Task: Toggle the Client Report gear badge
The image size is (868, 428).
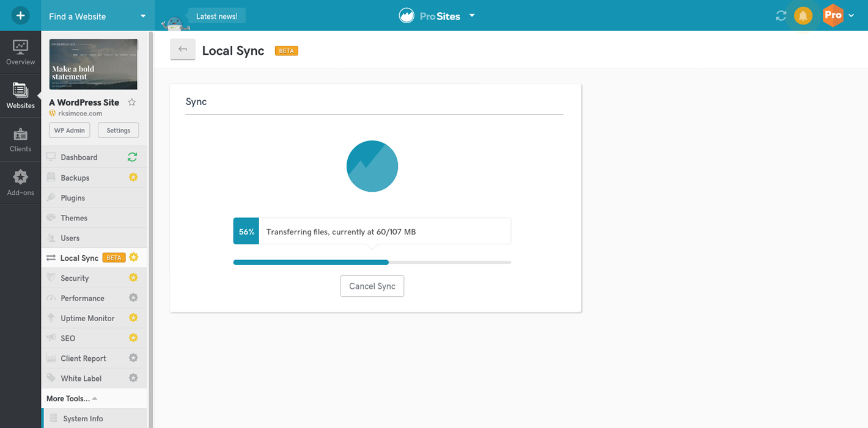Action: coord(133,358)
